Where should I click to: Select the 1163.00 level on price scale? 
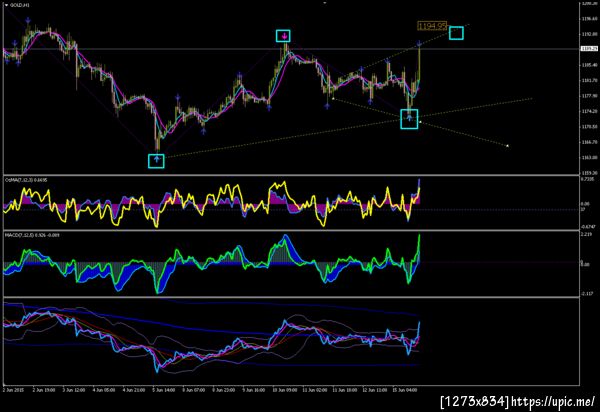tap(589, 157)
